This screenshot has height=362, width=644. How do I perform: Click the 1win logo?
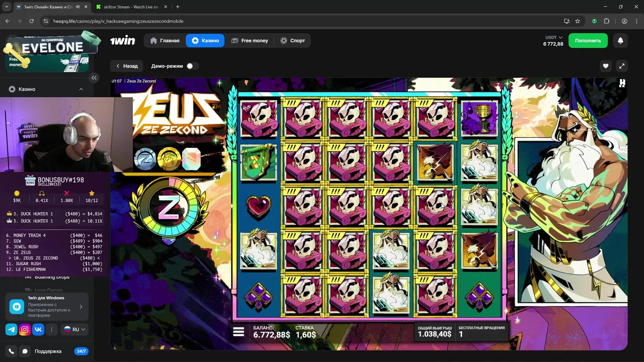tap(123, 41)
